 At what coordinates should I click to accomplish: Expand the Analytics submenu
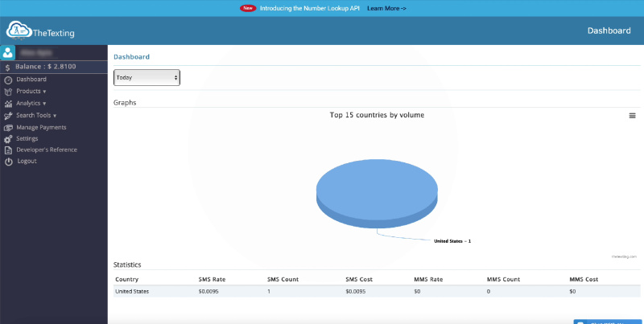click(31, 103)
